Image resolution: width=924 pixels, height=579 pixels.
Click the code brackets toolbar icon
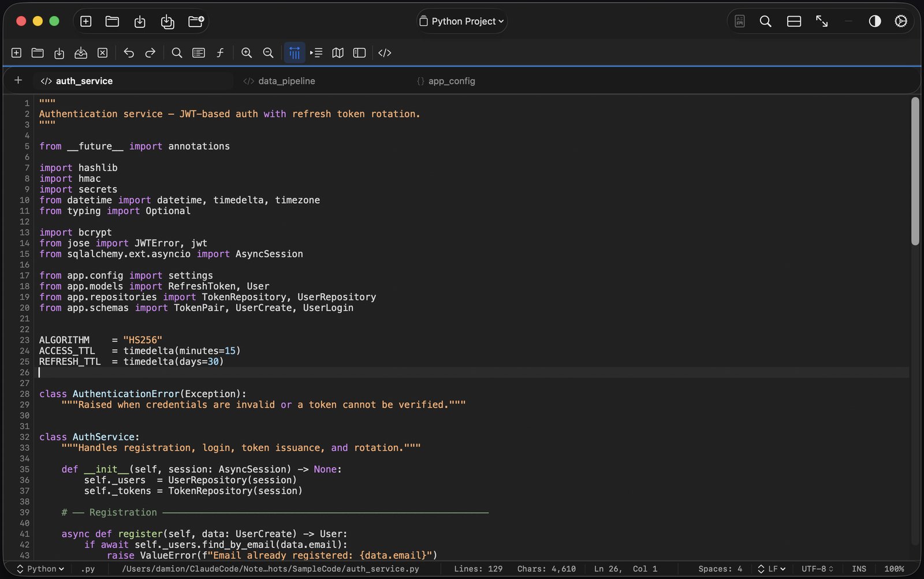[x=385, y=53]
